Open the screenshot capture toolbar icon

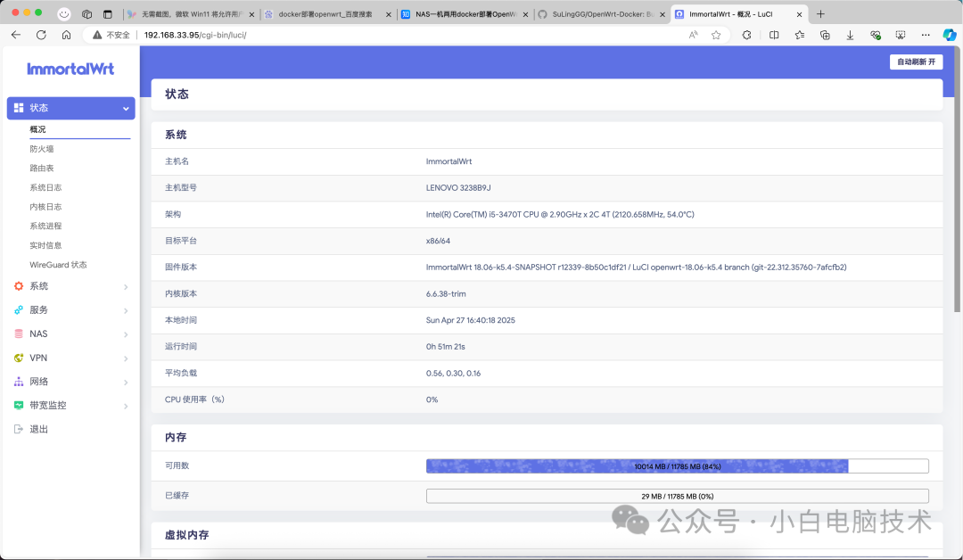tap(901, 35)
